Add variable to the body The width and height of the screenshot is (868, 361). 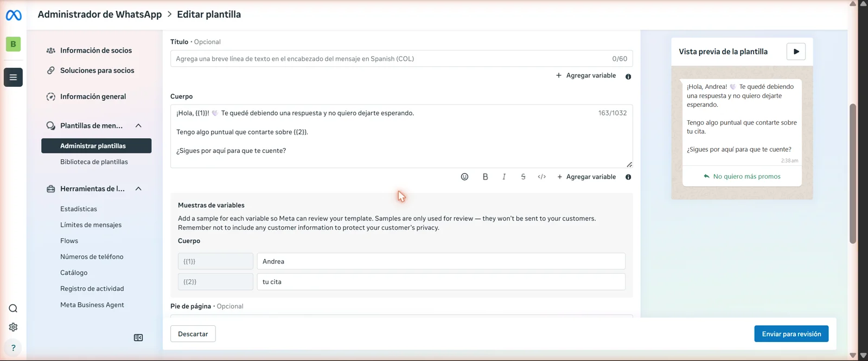point(586,177)
